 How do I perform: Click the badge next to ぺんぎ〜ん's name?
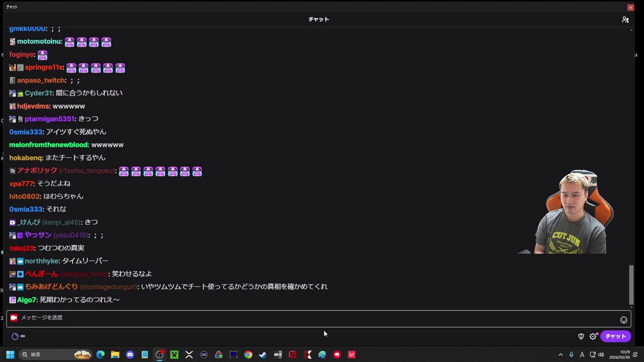20,274
